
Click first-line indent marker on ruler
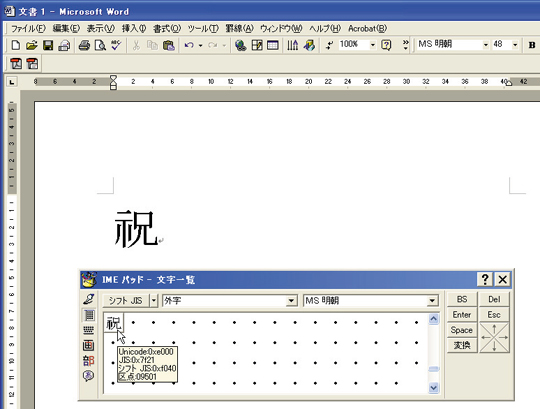[x=113, y=78]
